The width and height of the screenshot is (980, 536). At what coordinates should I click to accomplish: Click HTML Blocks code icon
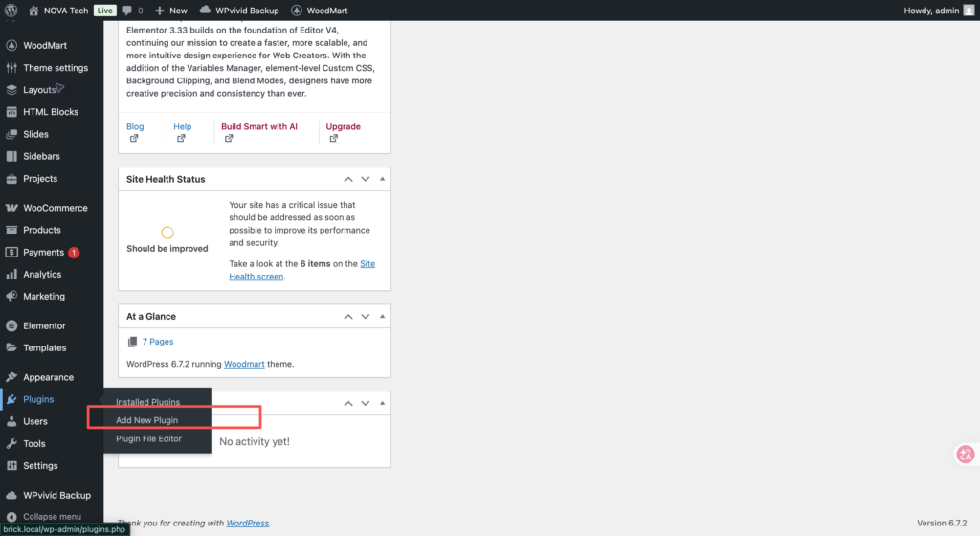pyautogui.click(x=11, y=112)
